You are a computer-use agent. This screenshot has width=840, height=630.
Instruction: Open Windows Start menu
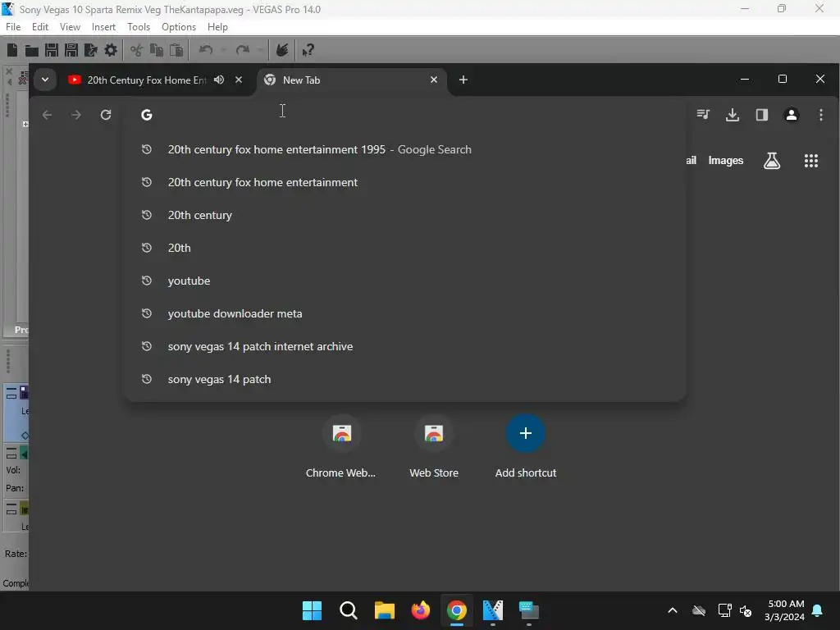(x=312, y=610)
